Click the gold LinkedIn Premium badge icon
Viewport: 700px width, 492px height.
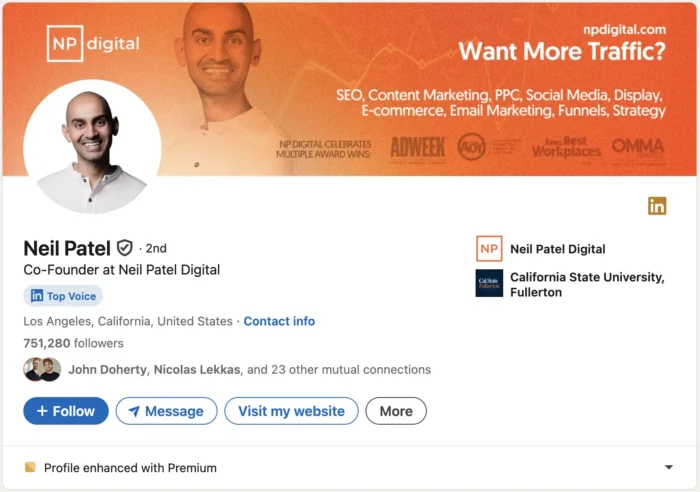click(x=657, y=206)
